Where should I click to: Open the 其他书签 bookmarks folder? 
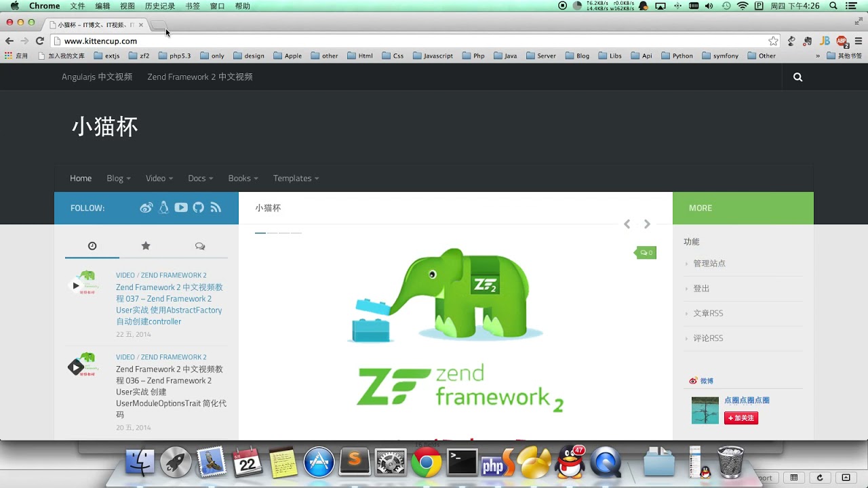(844, 56)
